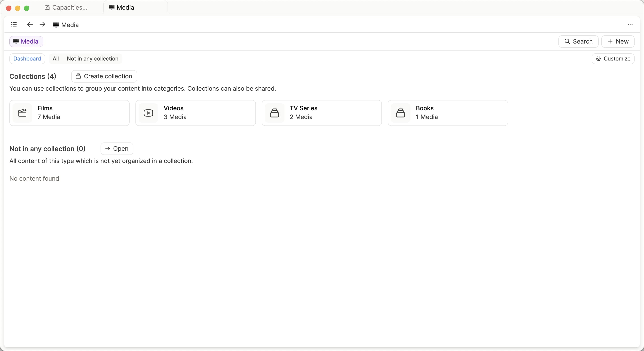Open the three-dot more options menu

pyautogui.click(x=630, y=25)
